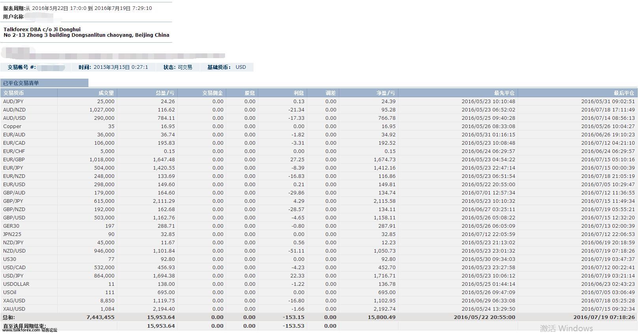Select the USDOLLAR row label

[x=16, y=284]
